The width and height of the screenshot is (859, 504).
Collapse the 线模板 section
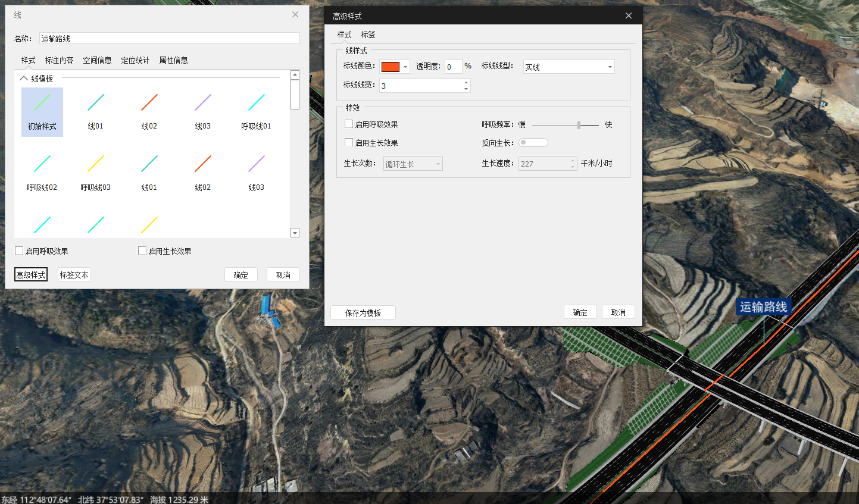coord(24,79)
